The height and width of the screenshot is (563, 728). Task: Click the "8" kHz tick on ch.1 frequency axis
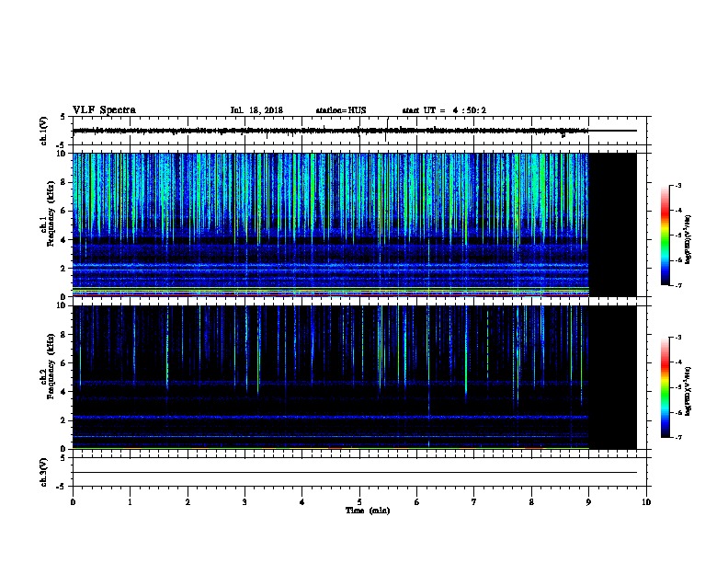tap(63, 182)
